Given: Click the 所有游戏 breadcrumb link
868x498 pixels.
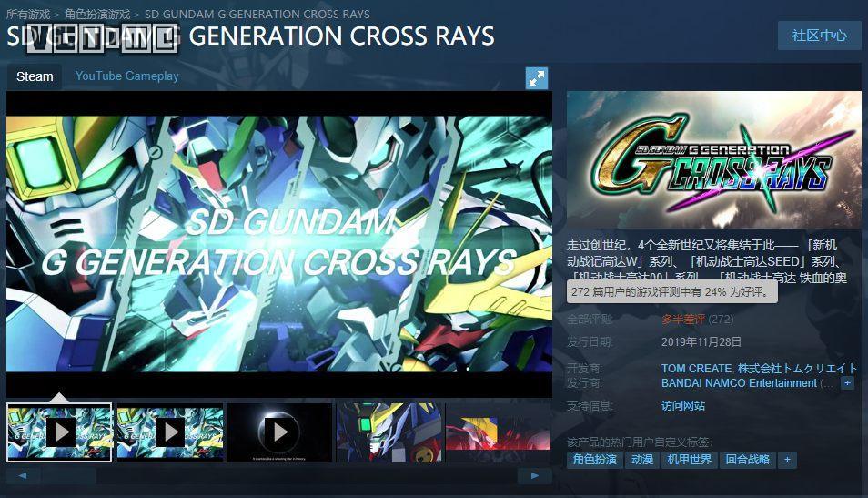Looking at the screenshot, I should [x=28, y=15].
